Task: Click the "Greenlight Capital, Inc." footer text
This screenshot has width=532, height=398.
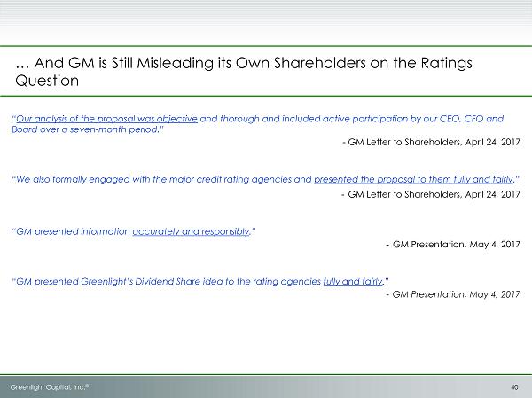Action: pyautogui.click(x=49, y=386)
